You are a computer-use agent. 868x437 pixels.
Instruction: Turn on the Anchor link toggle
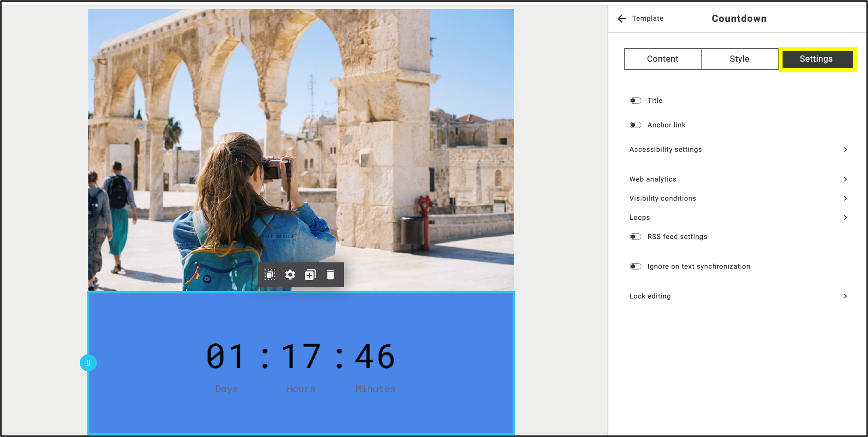point(635,125)
